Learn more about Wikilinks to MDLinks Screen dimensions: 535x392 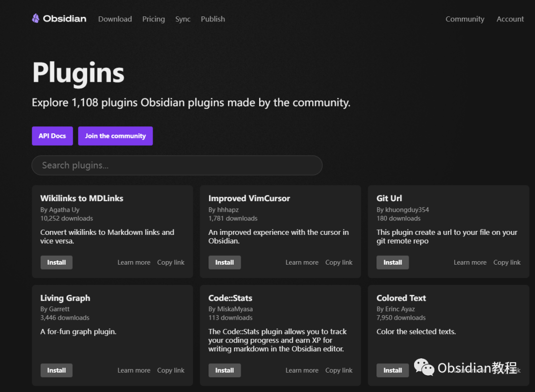[x=134, y=263]
